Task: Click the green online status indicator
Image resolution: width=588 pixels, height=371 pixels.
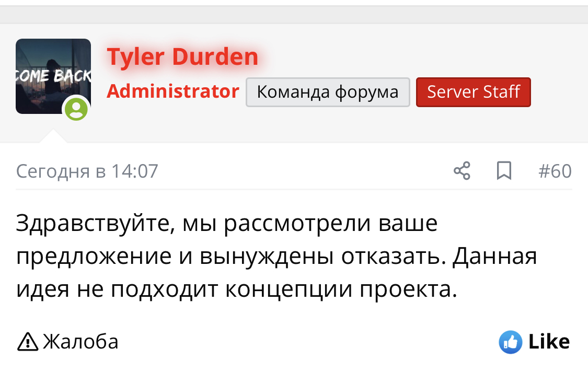Action: pos(76,109)
